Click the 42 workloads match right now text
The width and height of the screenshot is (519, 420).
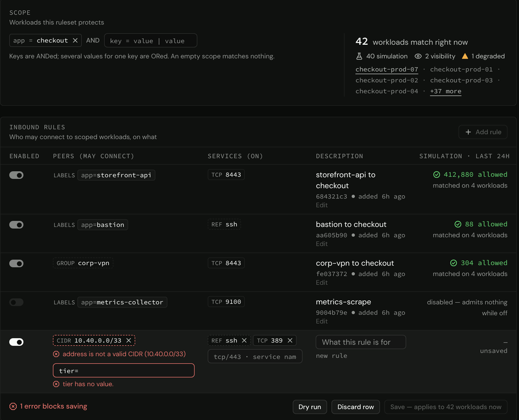click(x=412, y=42)
